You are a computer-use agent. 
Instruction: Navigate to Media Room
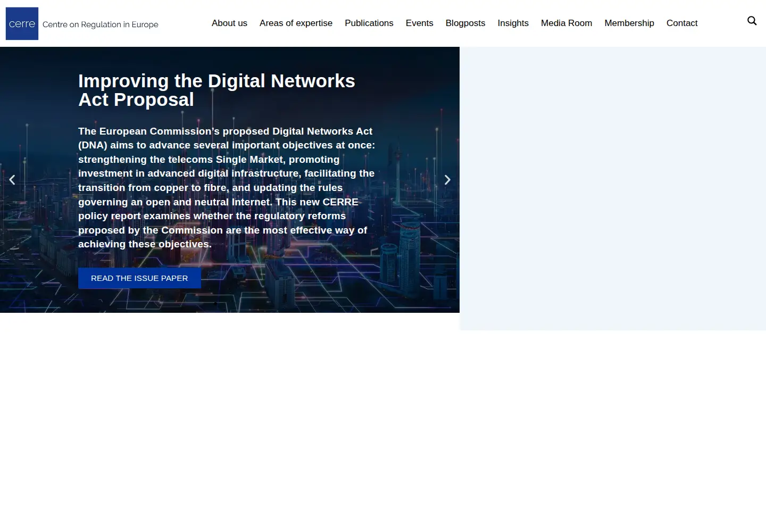point(567,23)
